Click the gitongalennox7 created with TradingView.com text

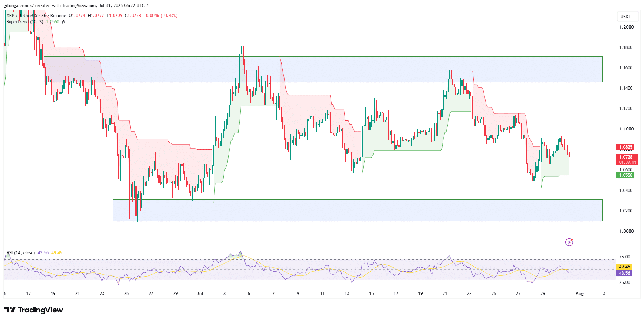(x=76, y=6)
